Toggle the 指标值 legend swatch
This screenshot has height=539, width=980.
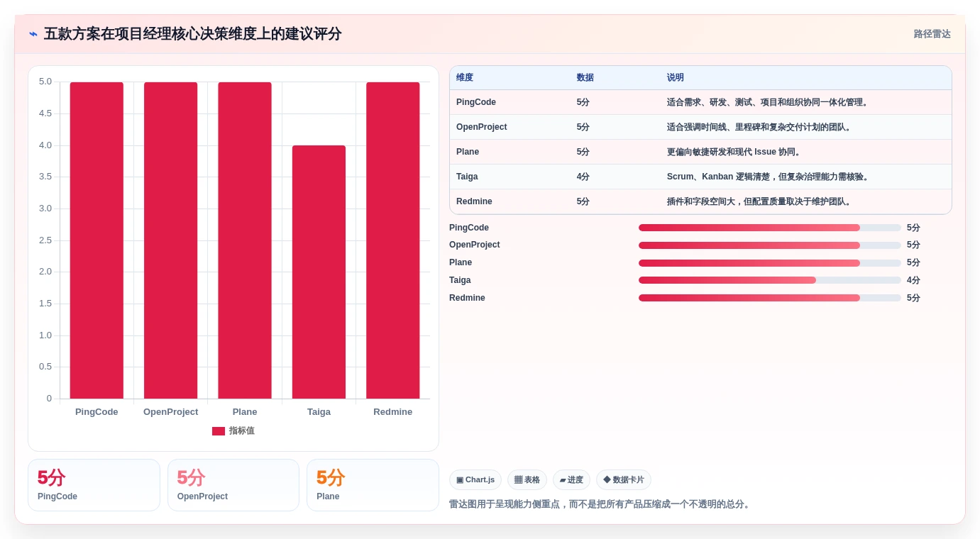click(219, 431)
